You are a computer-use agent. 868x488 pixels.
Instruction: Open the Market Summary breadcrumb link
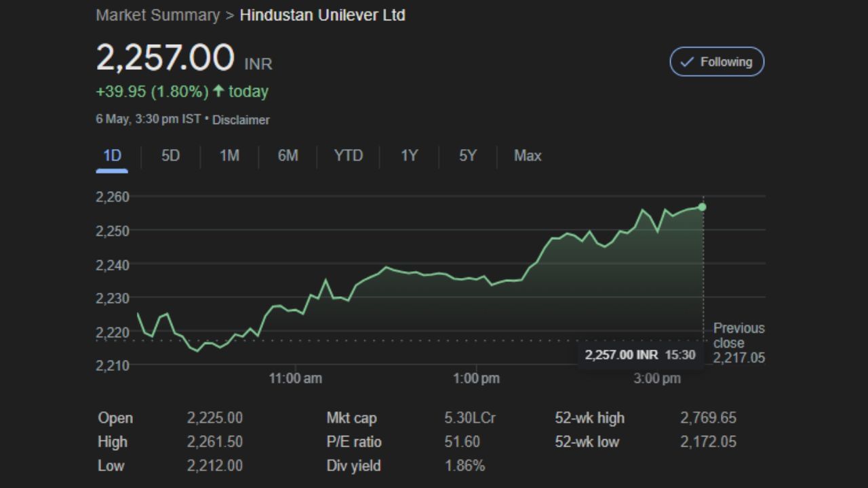tap(158, 15)
